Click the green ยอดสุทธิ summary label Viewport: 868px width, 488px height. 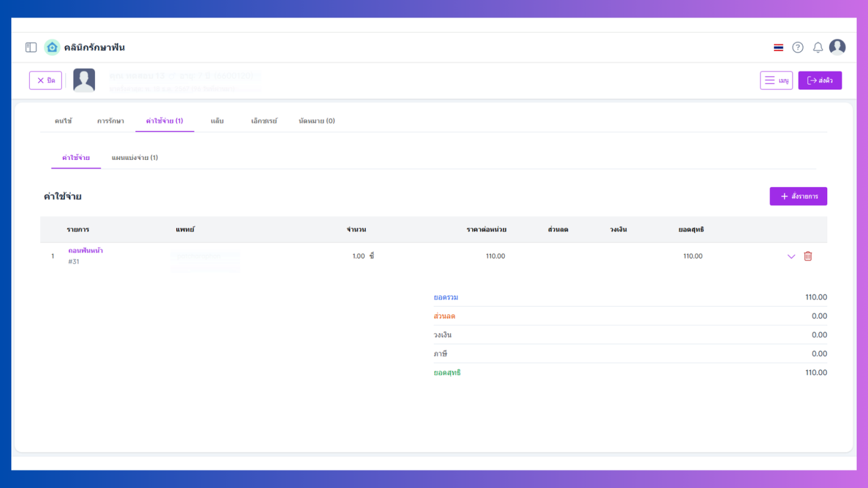click(447, 373)
